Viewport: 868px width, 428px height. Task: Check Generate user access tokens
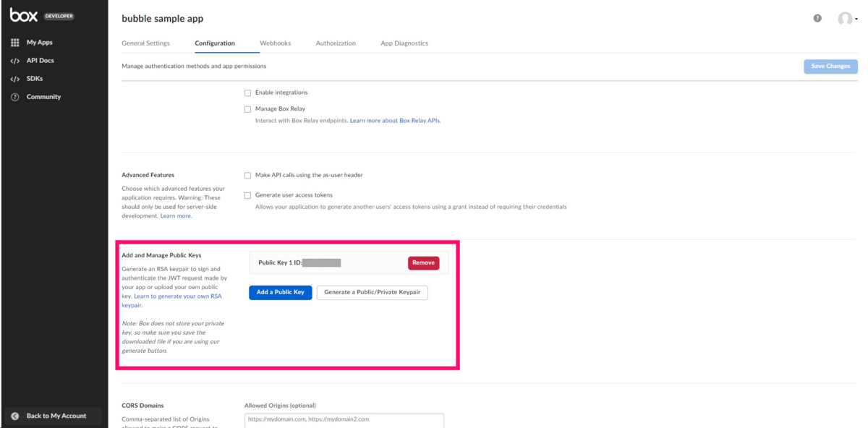tap(247, 195)
